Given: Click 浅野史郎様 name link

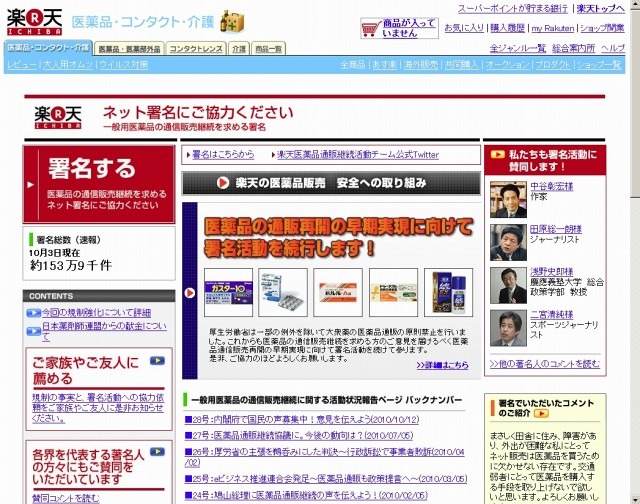Looking at the screenshot, I should pyautogui.click(x=551, y=272).
